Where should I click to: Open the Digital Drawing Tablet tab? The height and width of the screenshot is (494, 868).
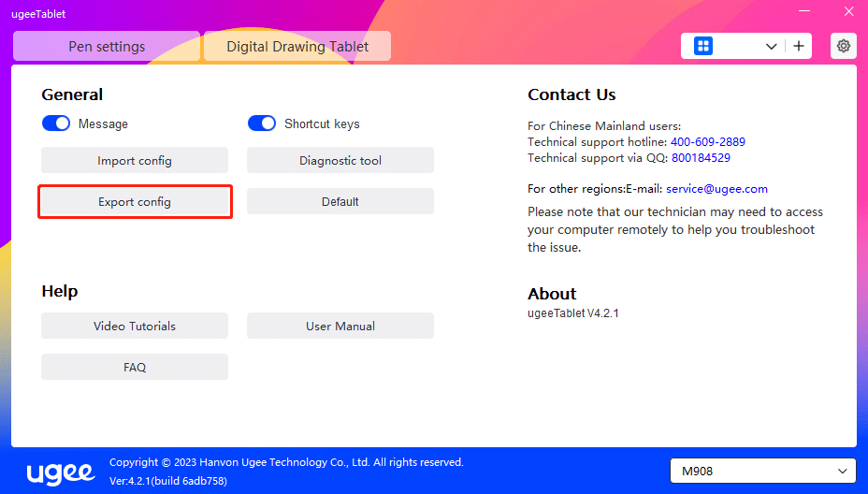pyautogui.click(x=297, y=47)
